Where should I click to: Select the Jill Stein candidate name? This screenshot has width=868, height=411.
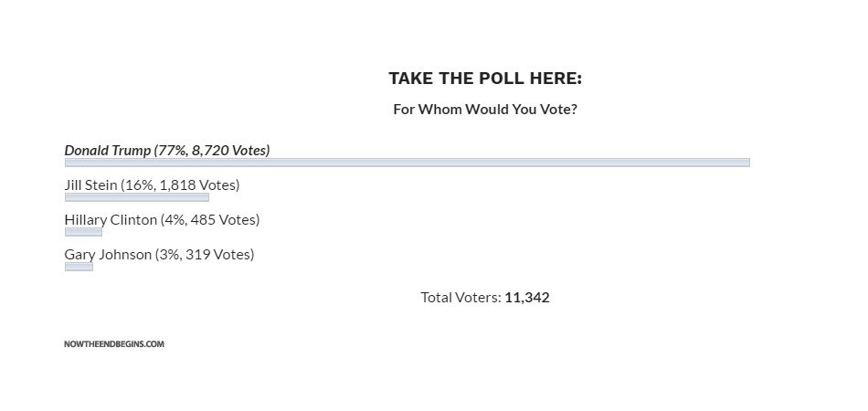pos(90,185)
